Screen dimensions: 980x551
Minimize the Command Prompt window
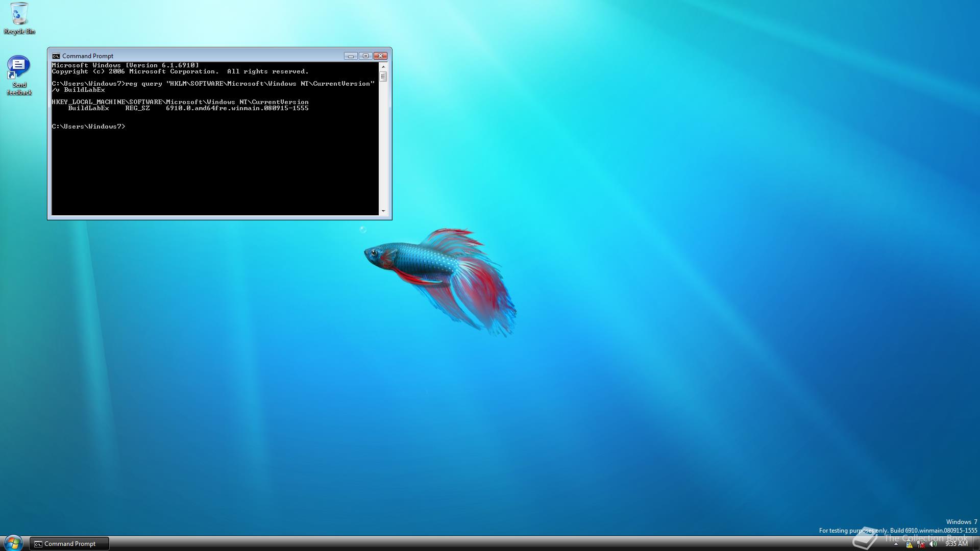point(351,56)
